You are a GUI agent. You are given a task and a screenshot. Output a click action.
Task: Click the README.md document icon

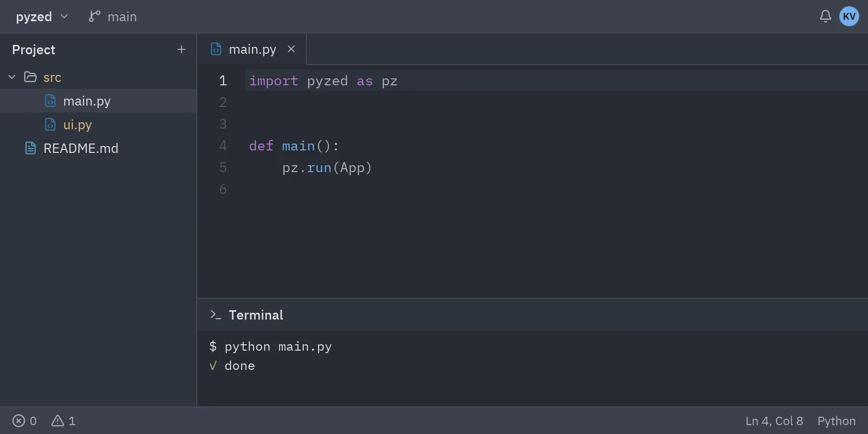(x=31, y=148)
